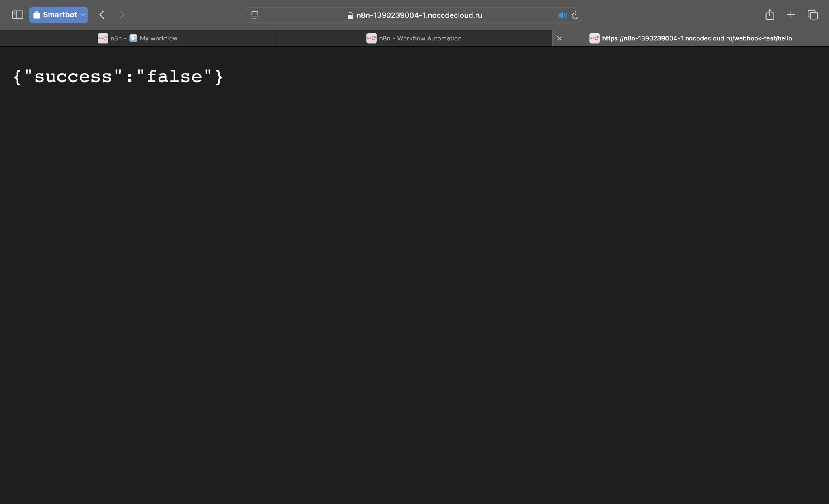Click the n8n favicon on the webhook-test tab
Viewport: 829px width, 504px height.
point(594,38)
